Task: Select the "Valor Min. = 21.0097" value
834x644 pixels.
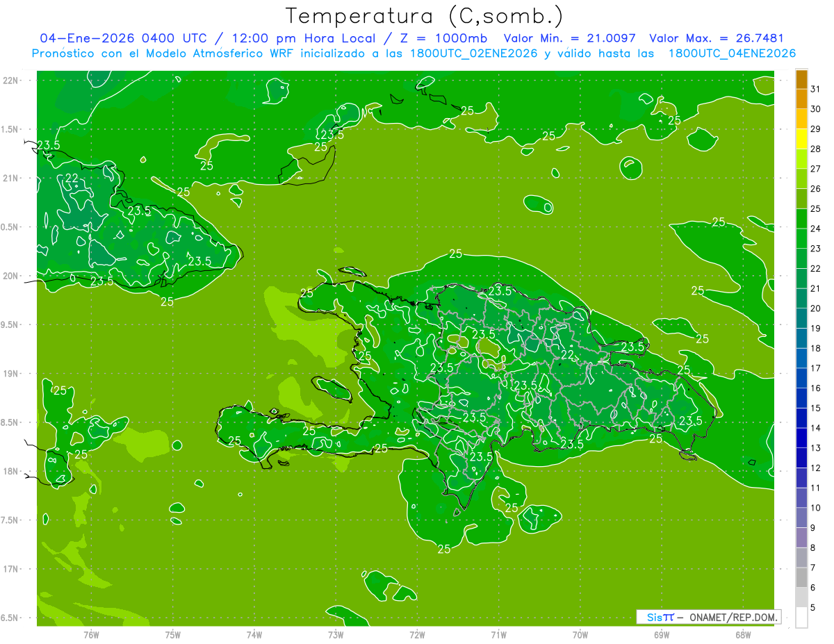Action: [570, 39]
